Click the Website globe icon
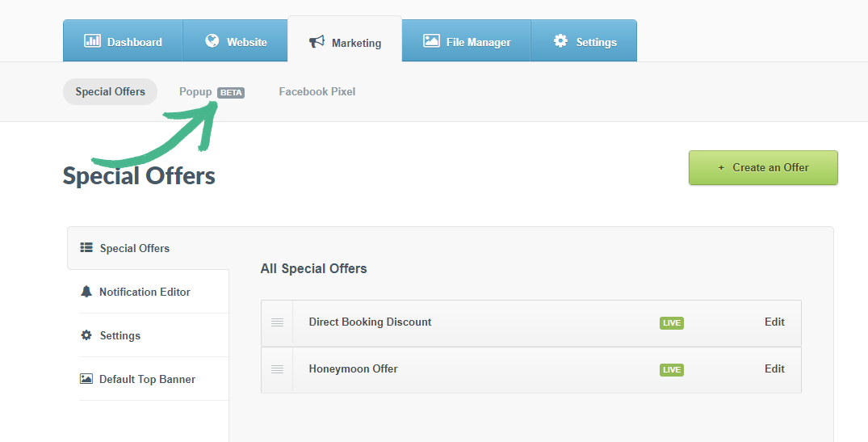The height and width of the screenshot is (442, 868). 212,41
